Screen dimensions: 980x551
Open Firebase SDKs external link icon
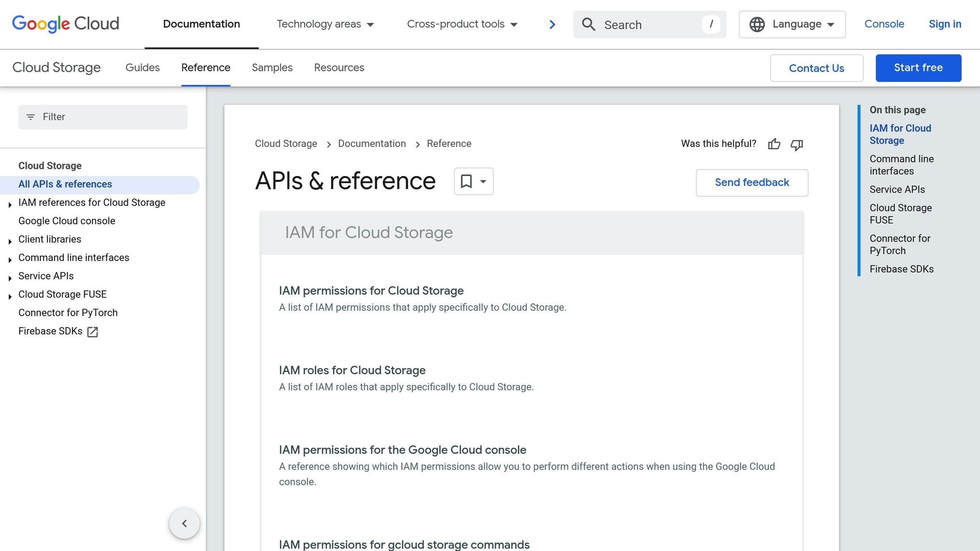[x=93, y=332]
